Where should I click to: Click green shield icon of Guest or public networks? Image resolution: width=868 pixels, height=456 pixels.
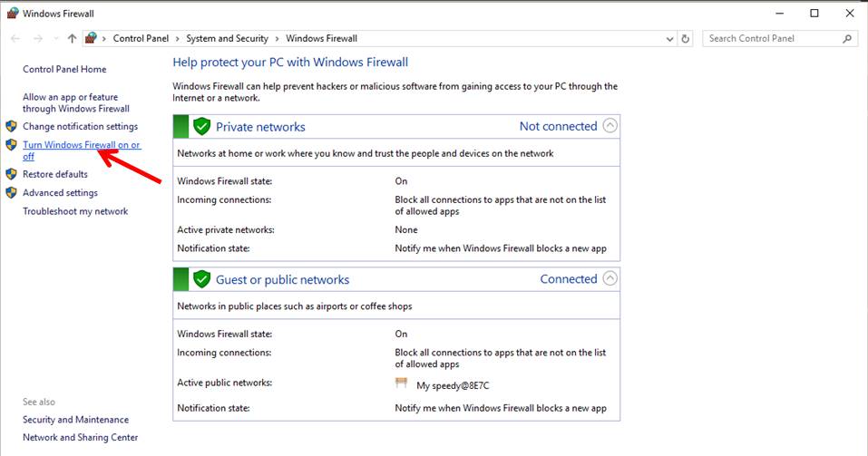202,279
